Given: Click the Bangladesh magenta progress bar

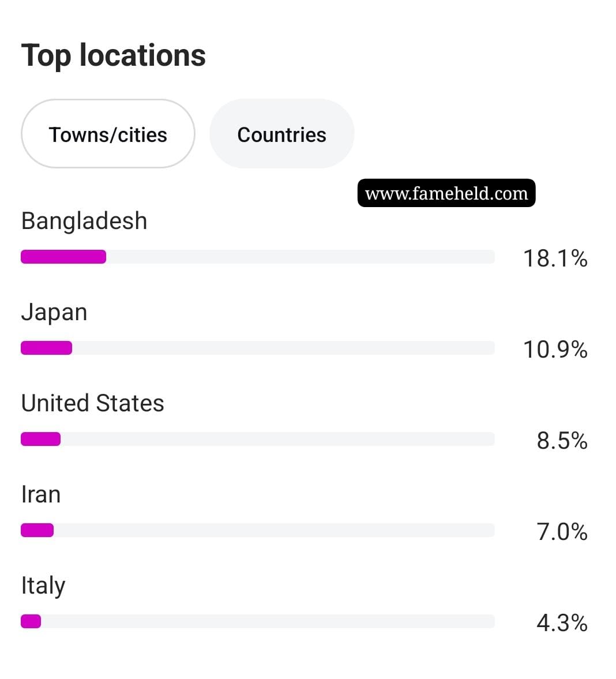Looking at the screenshot, I should 63,257.
